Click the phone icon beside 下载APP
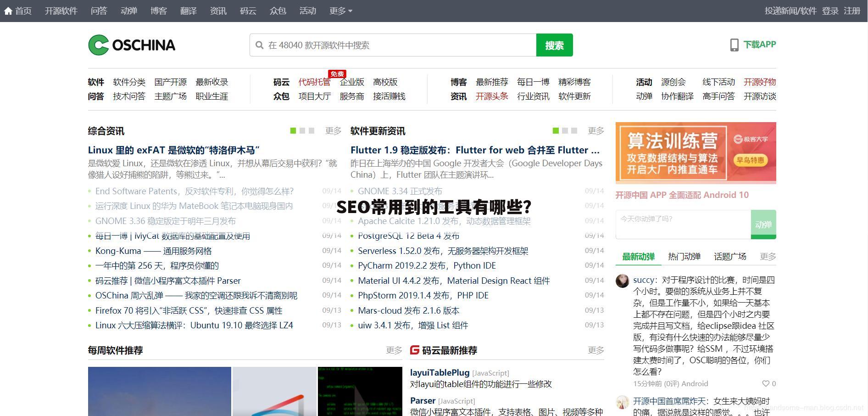868x416 pixels. [734, 45]
